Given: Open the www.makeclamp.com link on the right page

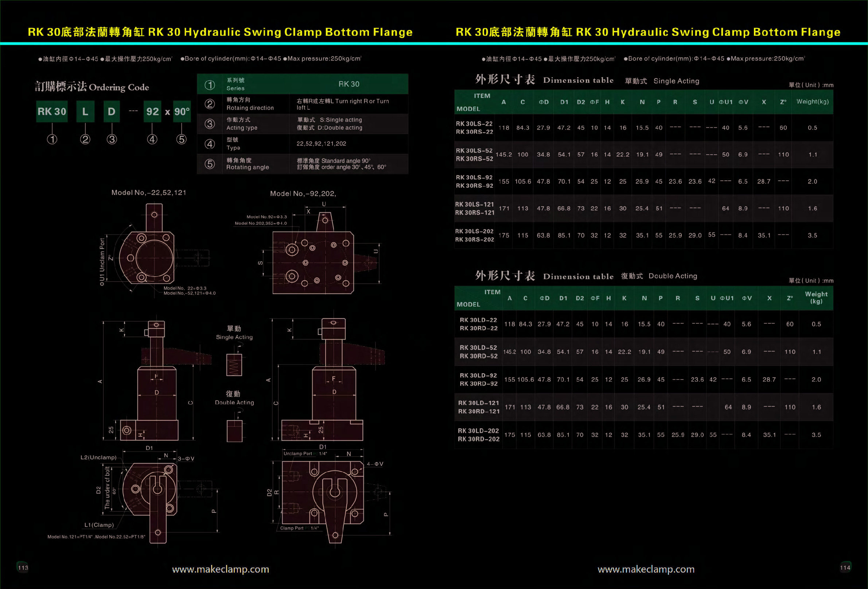Looking at the screenshot, I should (646, 569).
